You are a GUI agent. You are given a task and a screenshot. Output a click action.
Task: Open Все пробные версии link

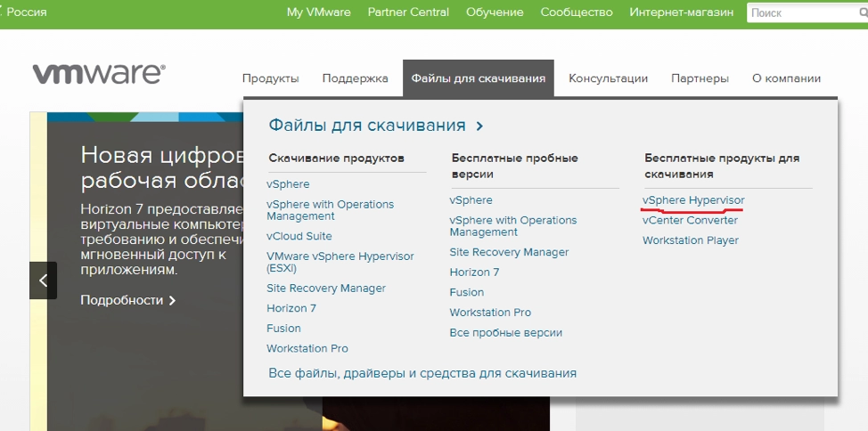(x=506, y=333)
